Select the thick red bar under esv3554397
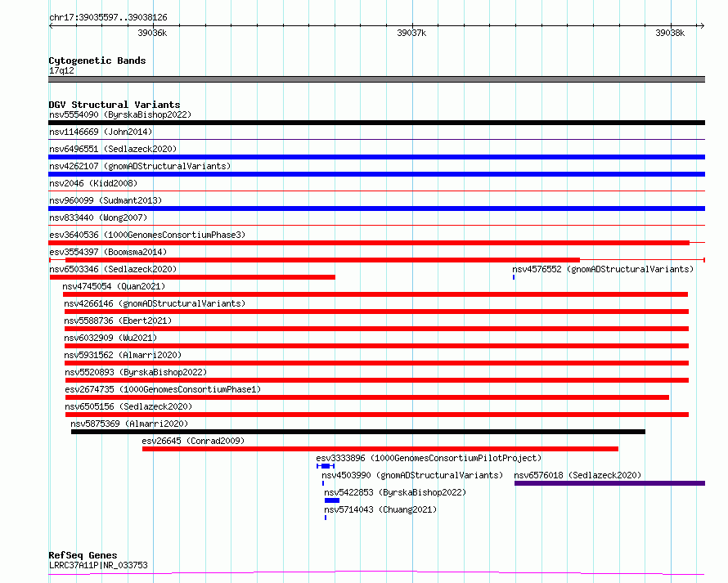This screenshot has width=728, height=583. point(322,260)
